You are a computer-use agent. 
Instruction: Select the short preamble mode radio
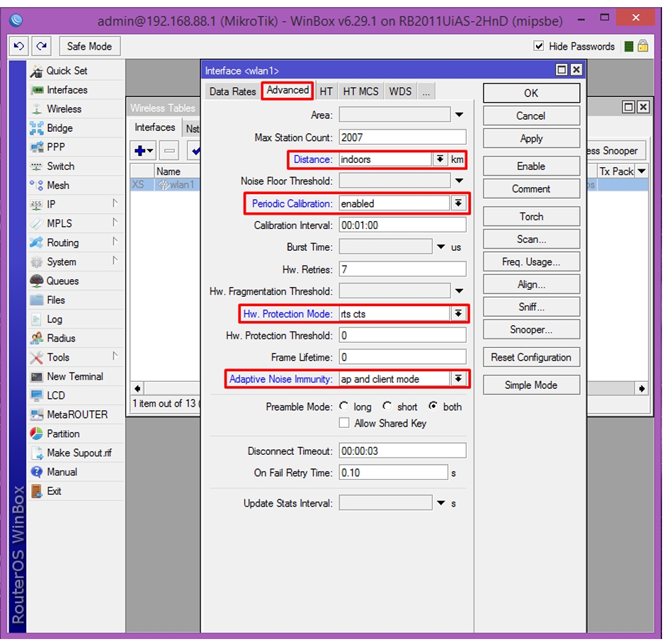pyautogui.click(x=387, y=406)
